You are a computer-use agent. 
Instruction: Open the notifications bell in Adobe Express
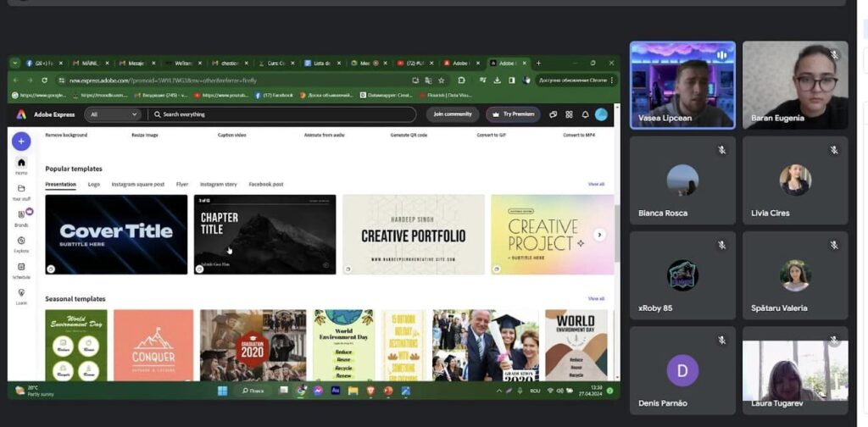585,114
